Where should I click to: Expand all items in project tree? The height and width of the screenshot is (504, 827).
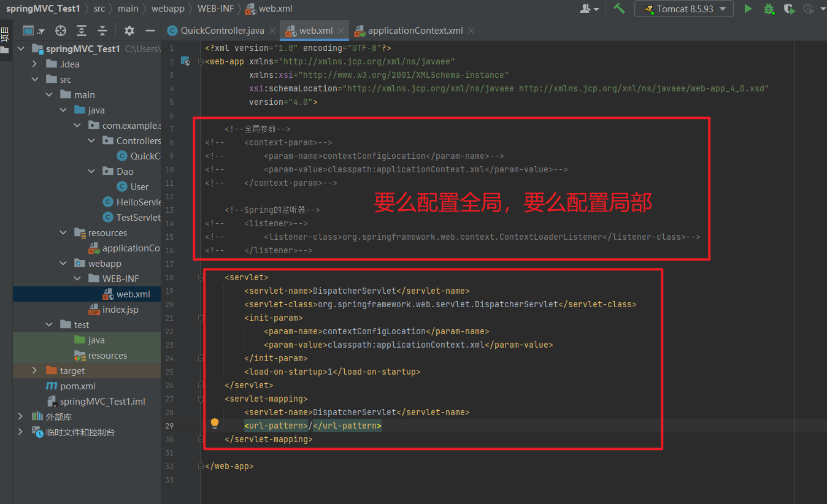pos(81,31)
